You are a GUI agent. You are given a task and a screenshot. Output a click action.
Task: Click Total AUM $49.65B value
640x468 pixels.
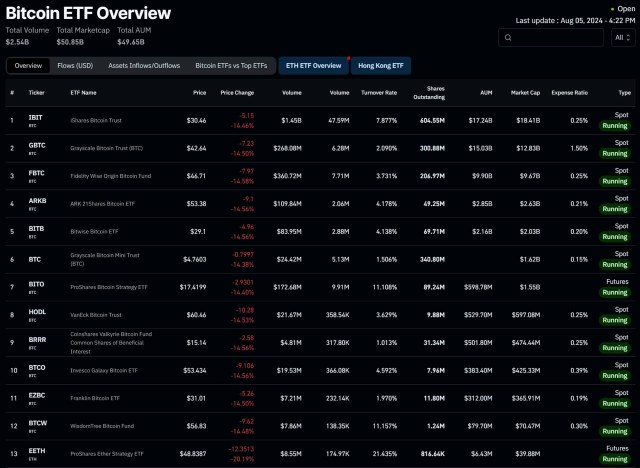click(131, 42)
